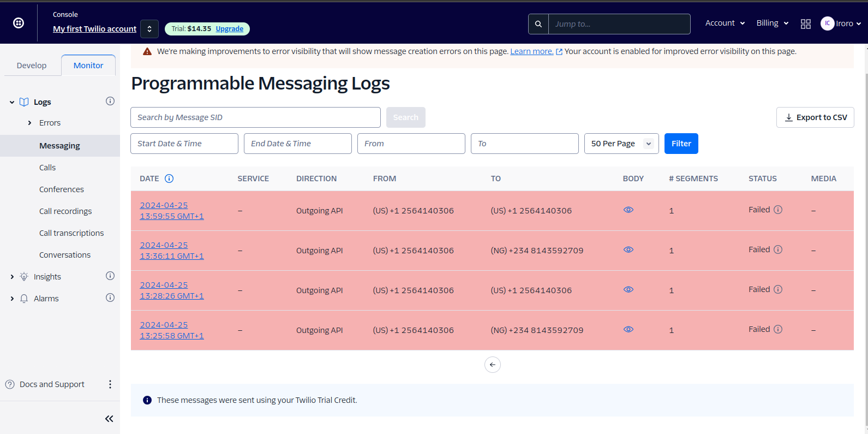Collapse the Logs section chevron
868x434 pixels.
12,102
